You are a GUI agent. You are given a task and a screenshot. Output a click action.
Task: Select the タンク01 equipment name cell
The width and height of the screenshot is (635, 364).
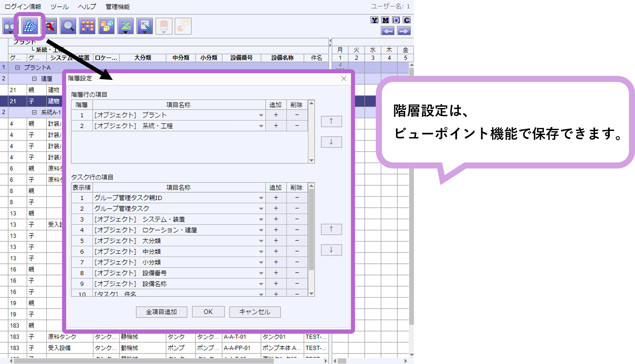click(282, 337)
